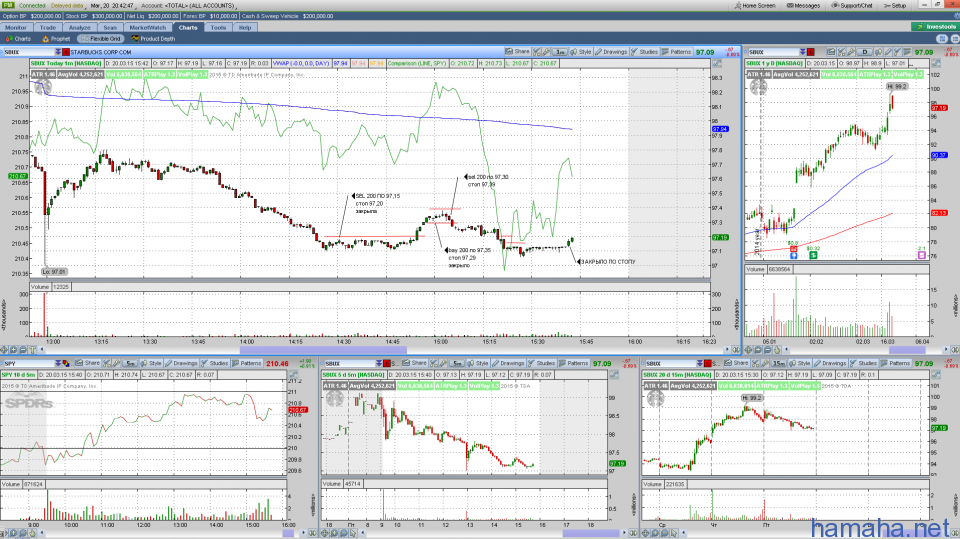Open main chart settings wrench icon

(546, 52)
